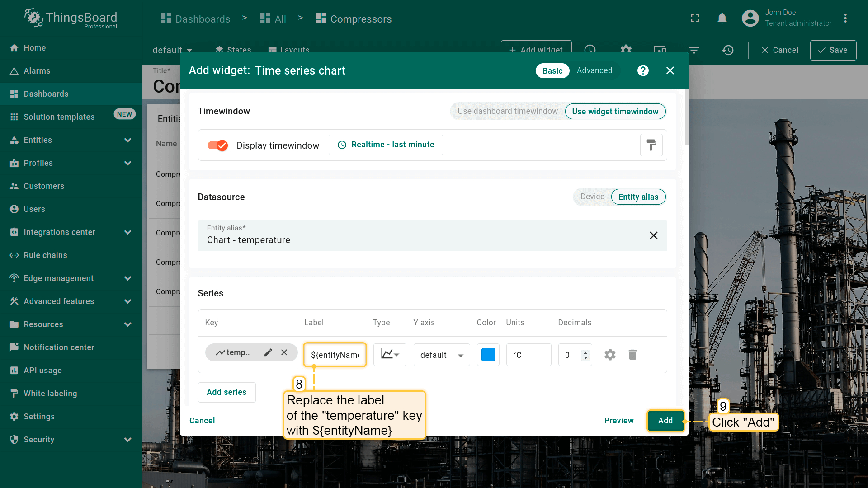Open Rule chains from sidebar menu
Screen dimensions: 868x488
click(x=45, y=255)
